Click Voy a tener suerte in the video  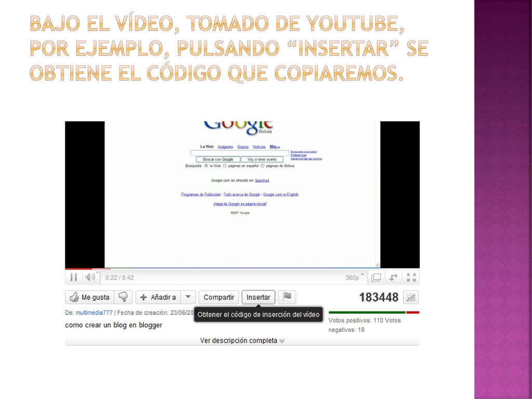pyautogui.click(x=262, y=159)
